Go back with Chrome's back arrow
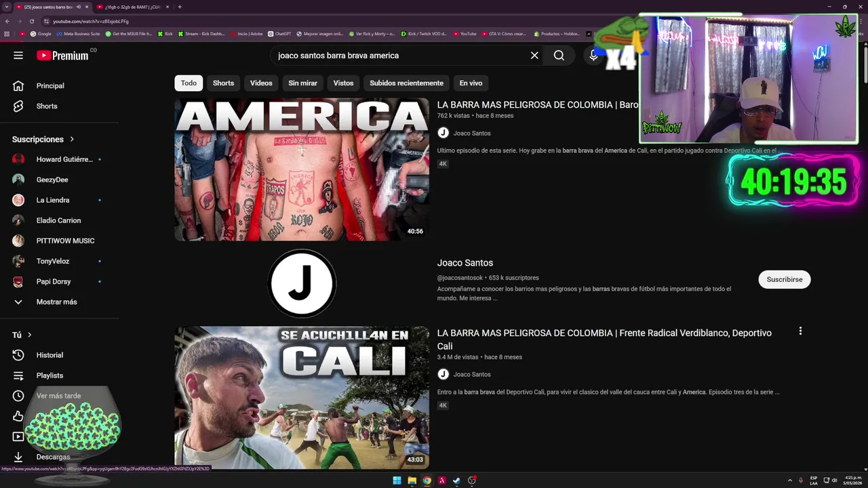 tap(7, 21)
